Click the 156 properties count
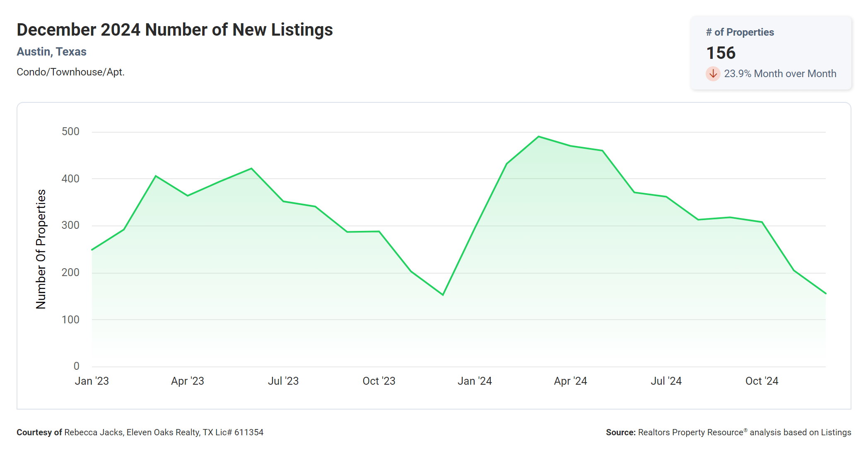This screenshot has height=456, width=868. (721, 53)
